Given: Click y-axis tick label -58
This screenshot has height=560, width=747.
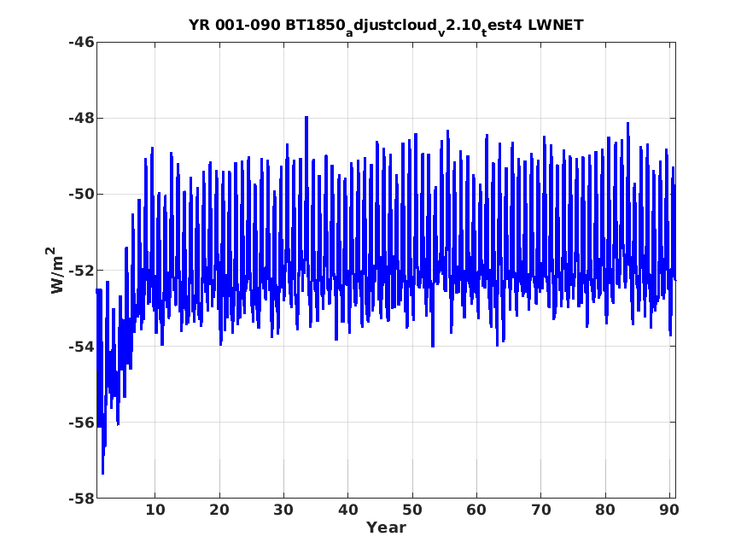Looking at the screenshot, I should click(x=81, y=499).
